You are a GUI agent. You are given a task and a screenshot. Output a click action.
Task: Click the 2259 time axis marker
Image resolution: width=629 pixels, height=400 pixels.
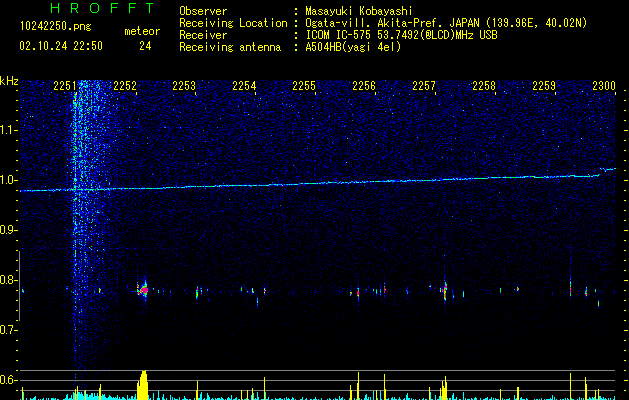544,86
